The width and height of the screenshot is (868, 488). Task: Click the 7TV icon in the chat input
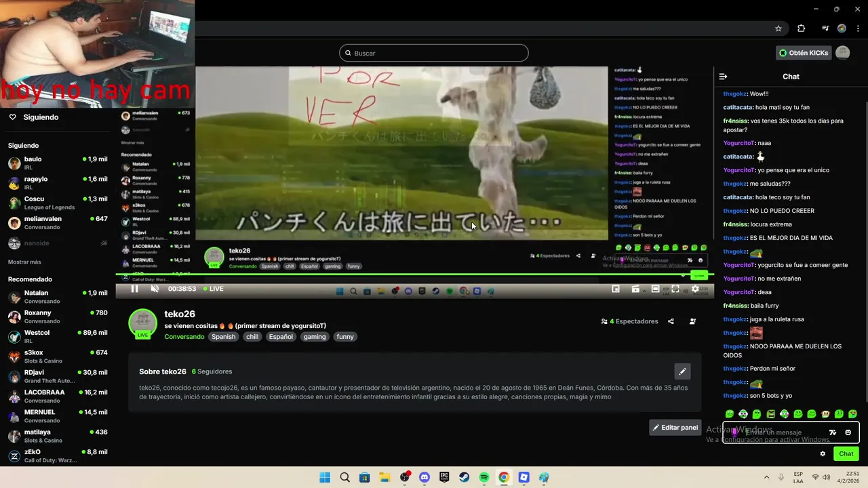[833, 432]
